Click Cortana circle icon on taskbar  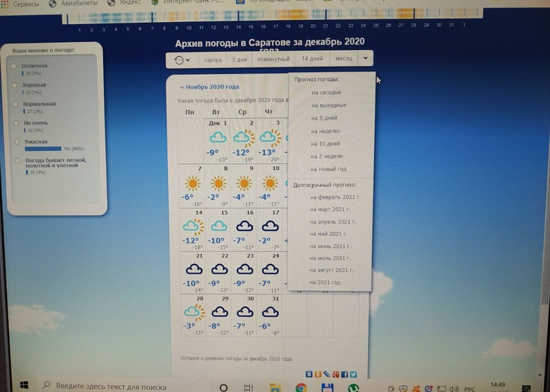[223, 387]
